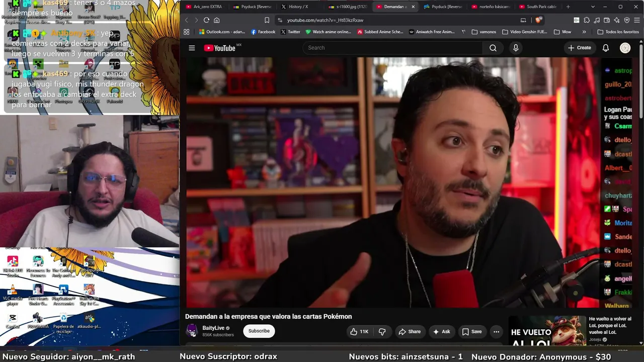Screen dimensions: 644x362
Task: Open the browser wallet icon
Action: click(x=607, y=20)
